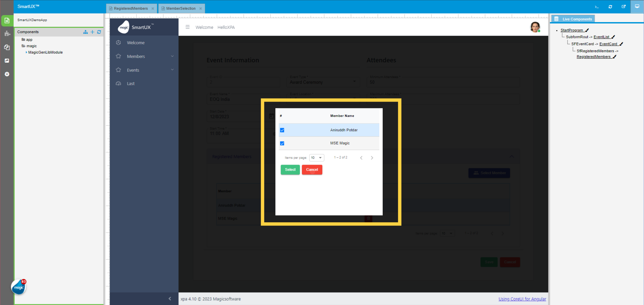This screenshot has height=305, width=644.
Task: Click the green Select button
Action: [290, 170]
